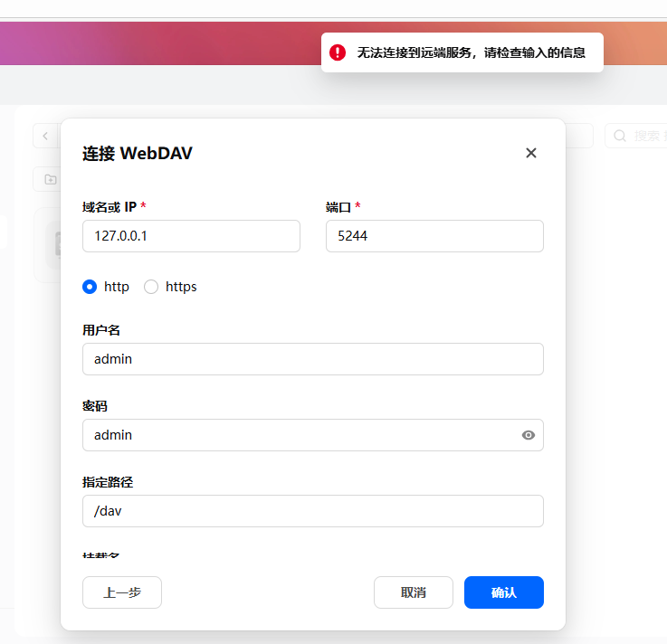This screenshot has height=644, width=667.
Task: Click the back chevron in background toolbar
Action: pos(45,136)
